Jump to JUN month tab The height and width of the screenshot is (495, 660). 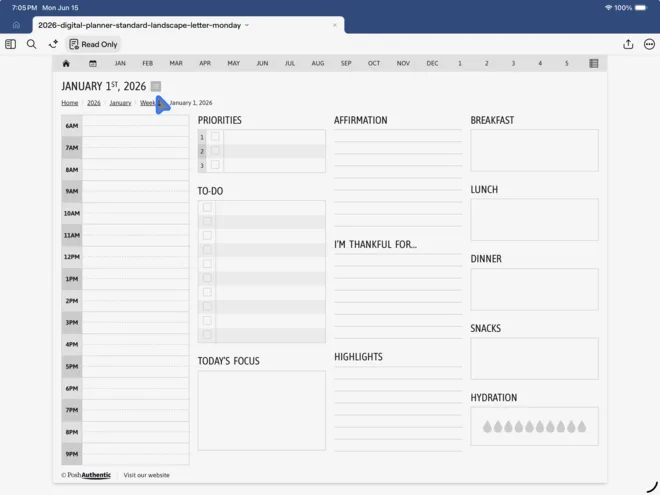262,64
